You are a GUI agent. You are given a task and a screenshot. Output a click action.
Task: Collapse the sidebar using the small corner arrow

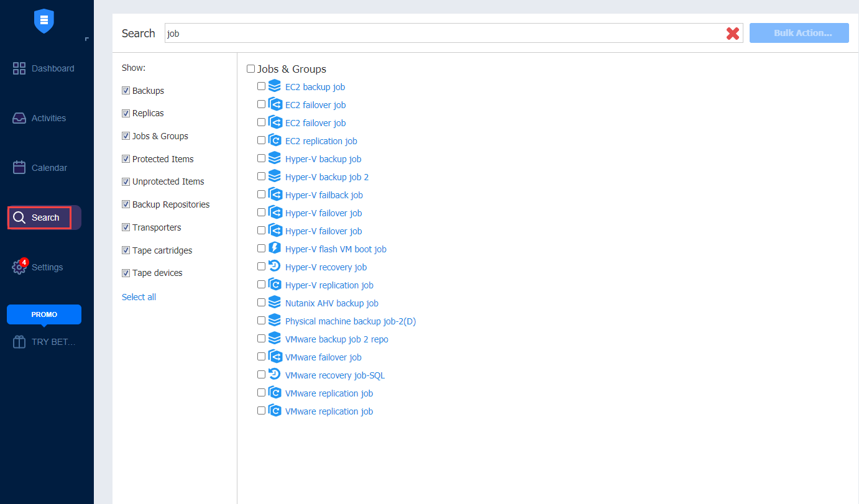tap(87, 39)
